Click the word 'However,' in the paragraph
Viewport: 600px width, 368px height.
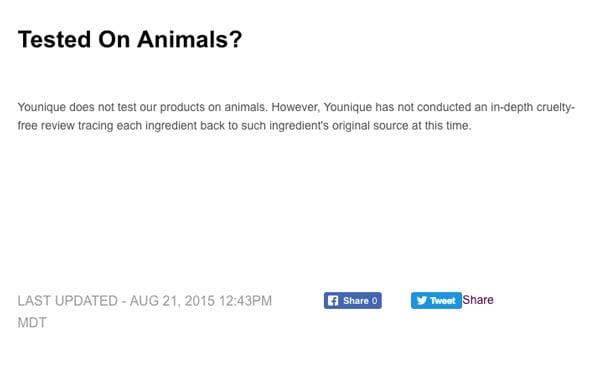[295, 107]
